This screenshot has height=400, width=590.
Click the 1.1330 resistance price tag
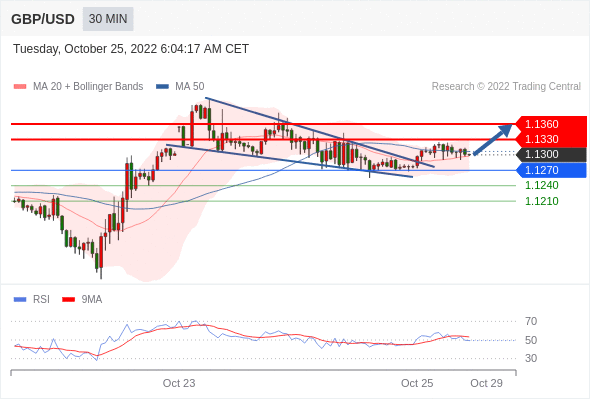552,139
